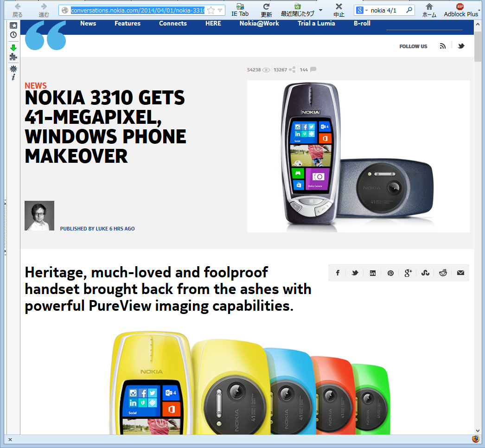Share the article on LinkedIn
This screenshot has width=485, height=448.
coord(373,273)
